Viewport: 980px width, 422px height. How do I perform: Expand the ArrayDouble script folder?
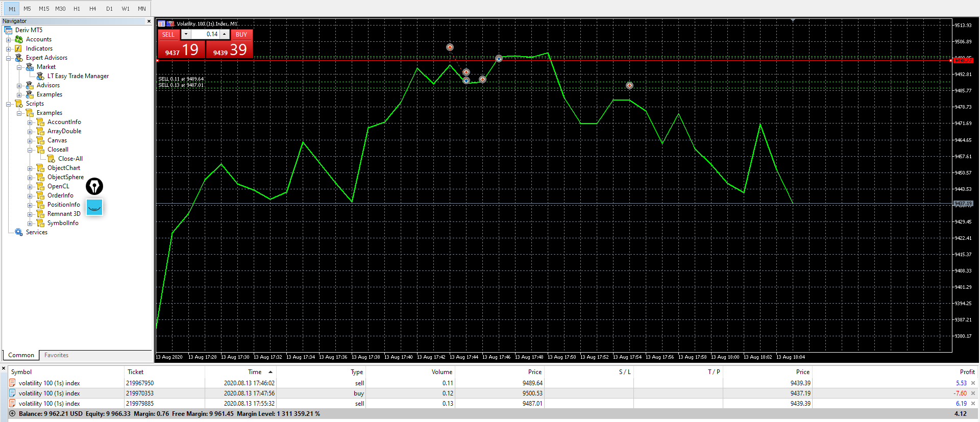(x=30, y=131)
